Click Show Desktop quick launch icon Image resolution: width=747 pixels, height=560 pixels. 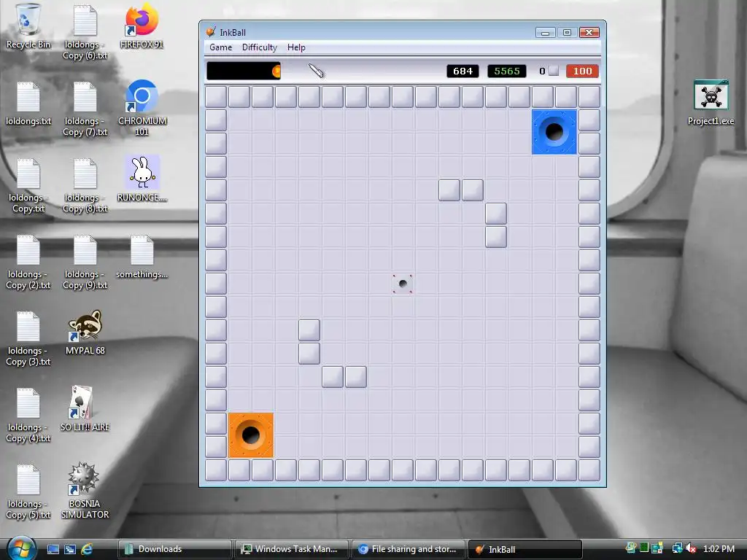[53, 549]
